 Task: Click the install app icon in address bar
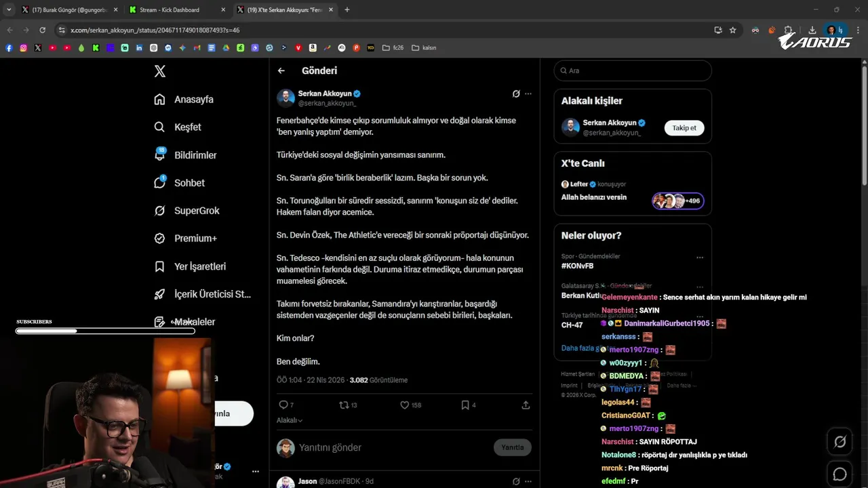pyautogui.click(x=718, y=30)
